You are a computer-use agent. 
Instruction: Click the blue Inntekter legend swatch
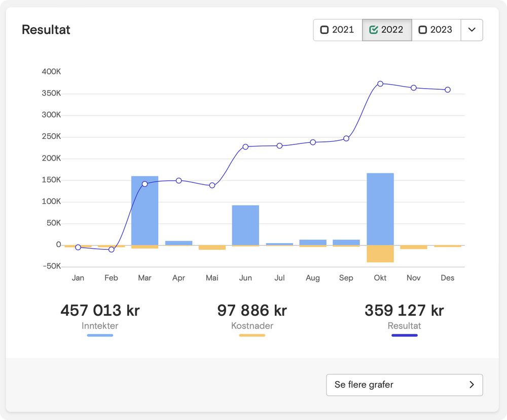100,335
